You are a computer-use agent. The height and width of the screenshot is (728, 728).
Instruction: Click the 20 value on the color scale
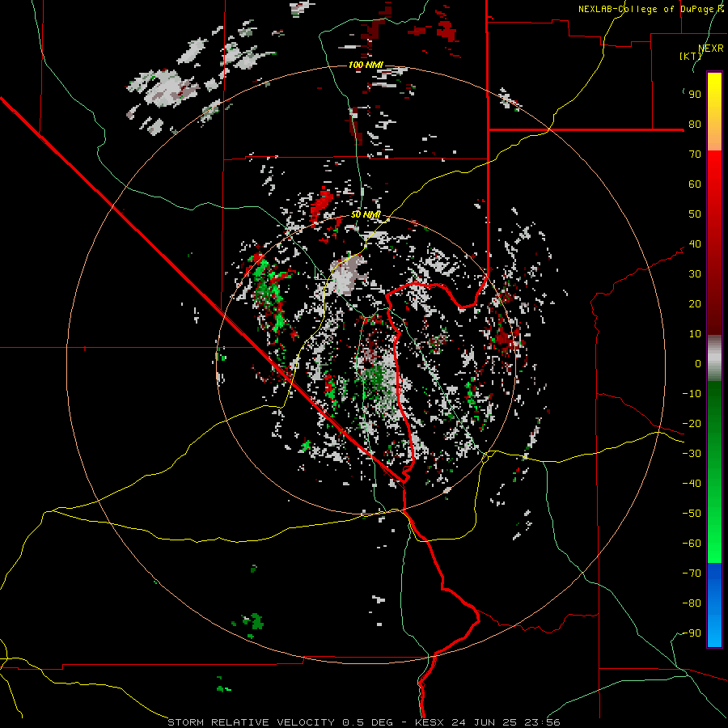point(695,303)
